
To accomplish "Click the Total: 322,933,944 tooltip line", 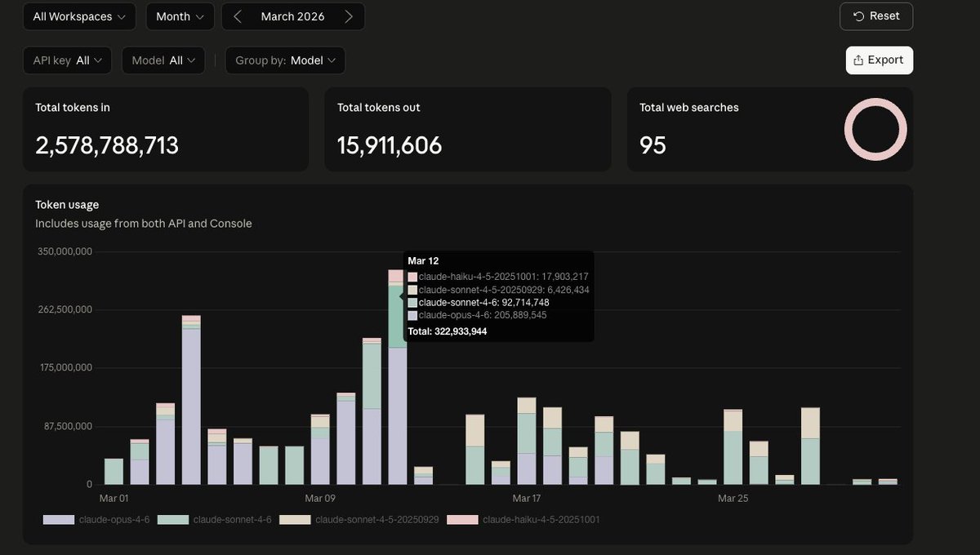I will 448,331.
